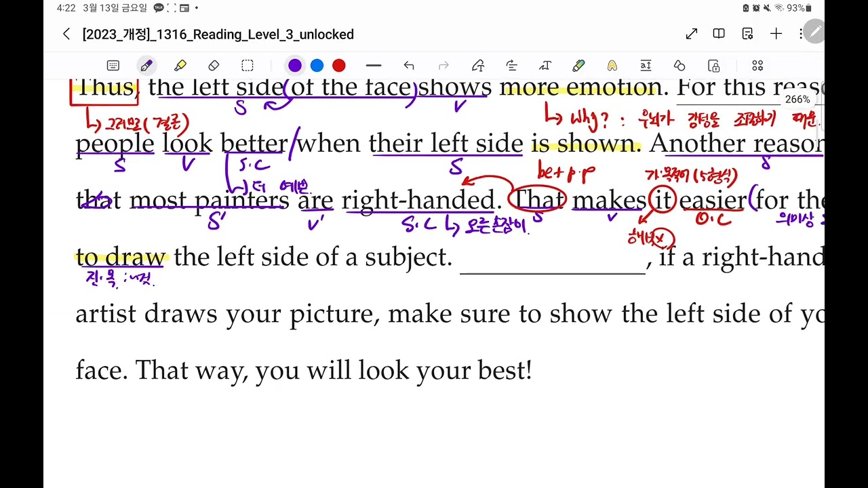
Task: Tap the highlighted words "to draw"
Action: [120, 257]
